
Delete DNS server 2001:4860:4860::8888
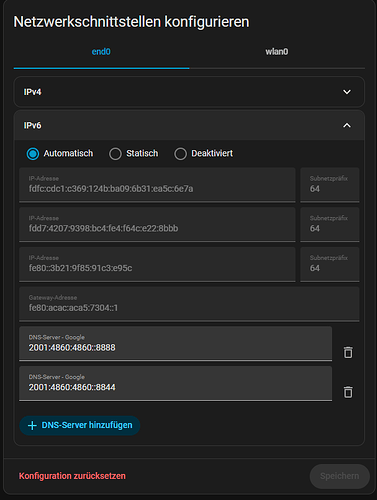(x=348, y=352)
